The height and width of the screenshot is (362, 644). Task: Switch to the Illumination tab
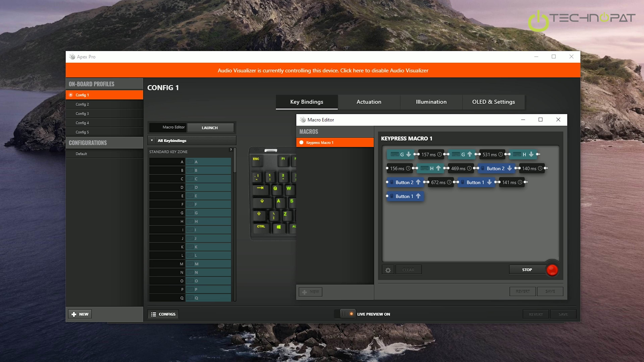click(431, 102)
